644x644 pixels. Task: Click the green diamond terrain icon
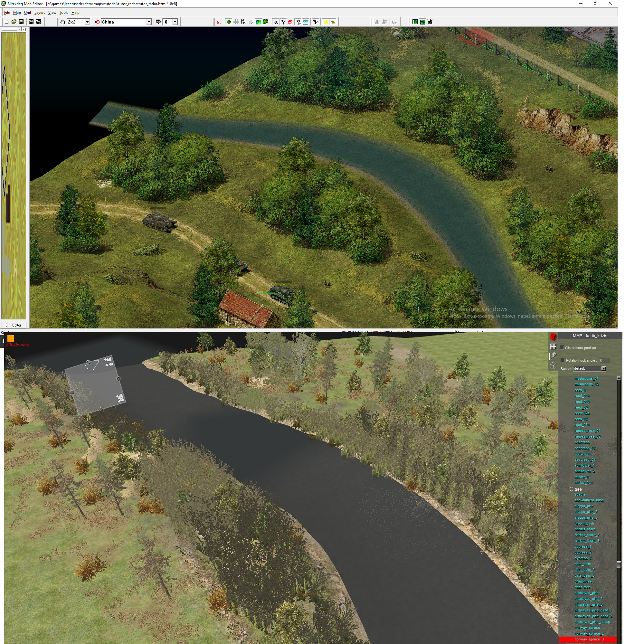[229, 22]
